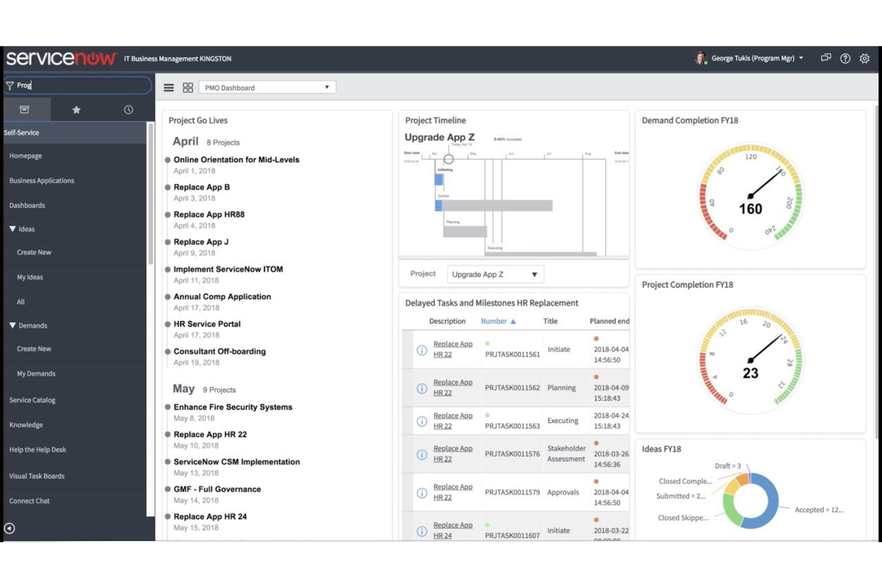Open Dashboards module
The height and width of the screenshot is (588, 882).
click(x=27, y=206)
